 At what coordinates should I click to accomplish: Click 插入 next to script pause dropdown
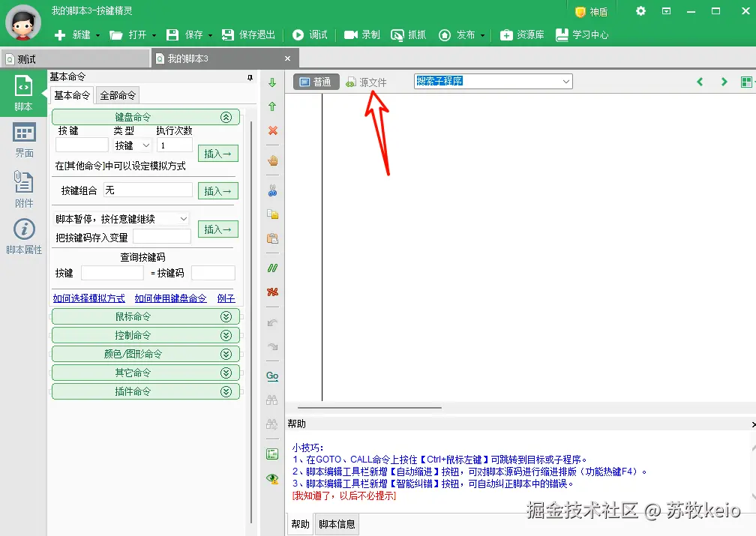[x=218, y=229]
